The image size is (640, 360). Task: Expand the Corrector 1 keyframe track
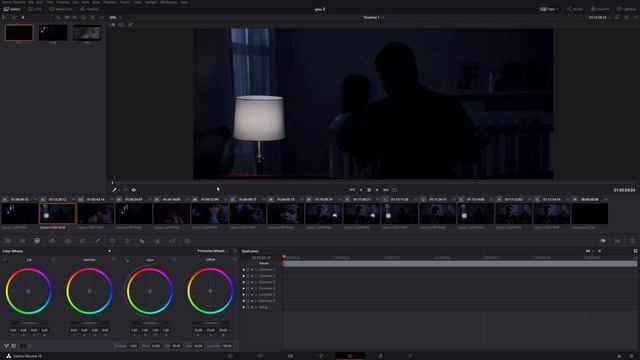pyautogui.click(x=256, y=269)
